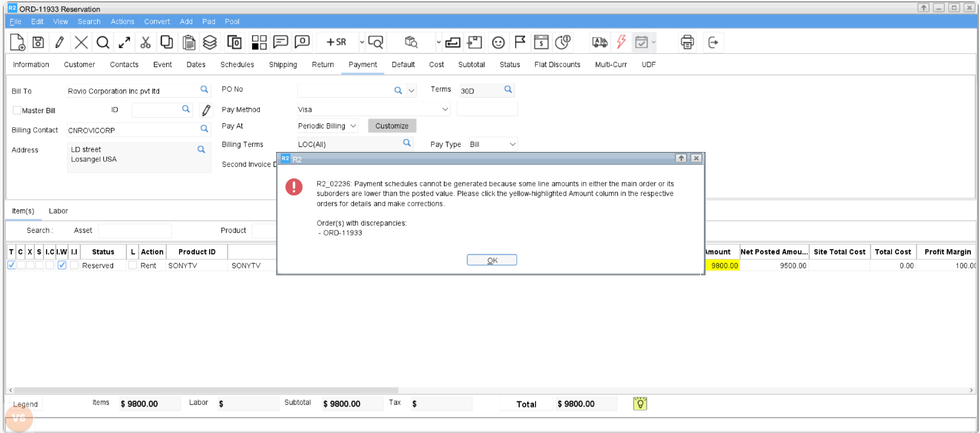Click the yellow-highlighted 9800.00 Amount cell

pos(722,266)
